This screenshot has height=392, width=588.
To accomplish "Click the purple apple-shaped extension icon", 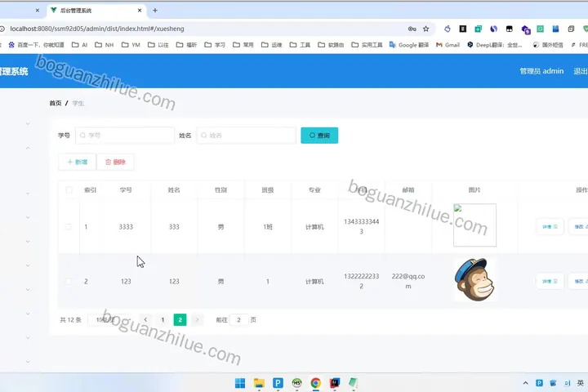I will tap(448, 29).
